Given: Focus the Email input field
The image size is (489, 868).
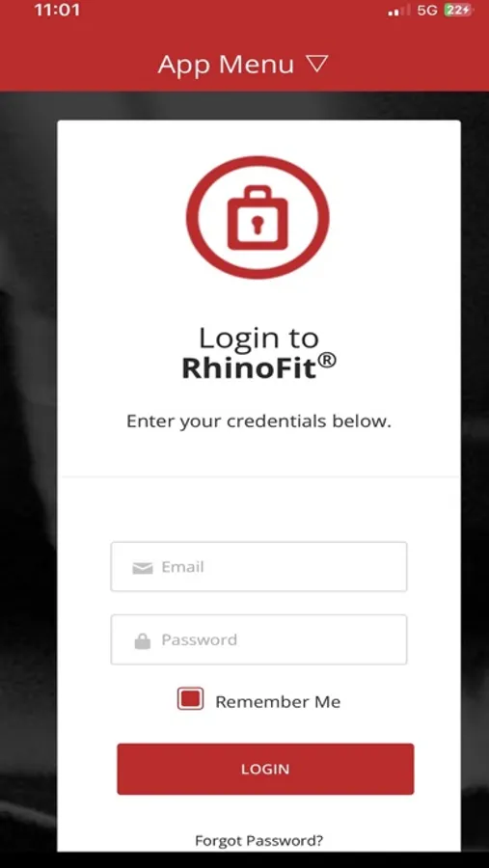Looking at the screenshot, I should click(x=258, y=567).
